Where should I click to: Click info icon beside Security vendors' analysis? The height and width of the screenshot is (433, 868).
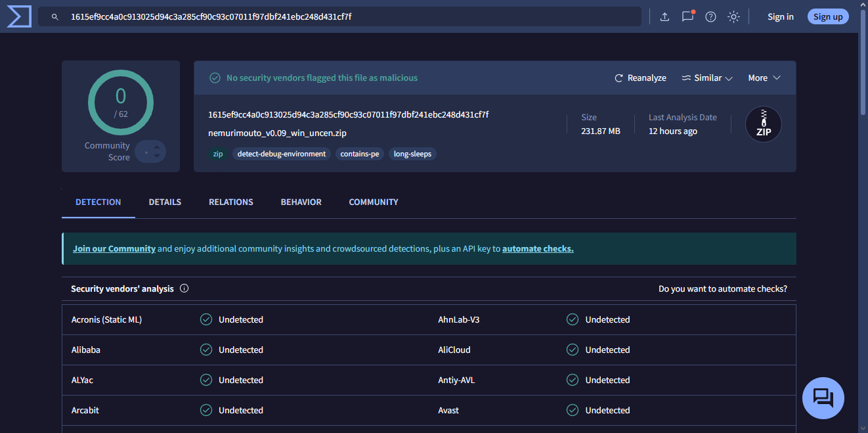[x=184, y=288]
